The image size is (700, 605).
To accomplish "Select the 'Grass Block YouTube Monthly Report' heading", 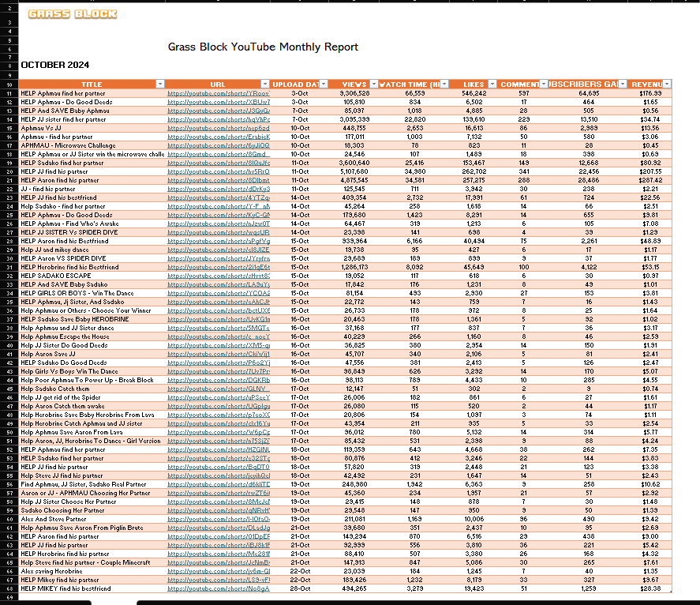I will [263, 47].
